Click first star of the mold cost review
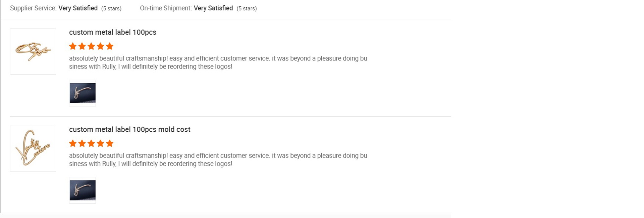The height and width of the screenshot is (218, 644). tap(73, 144)
